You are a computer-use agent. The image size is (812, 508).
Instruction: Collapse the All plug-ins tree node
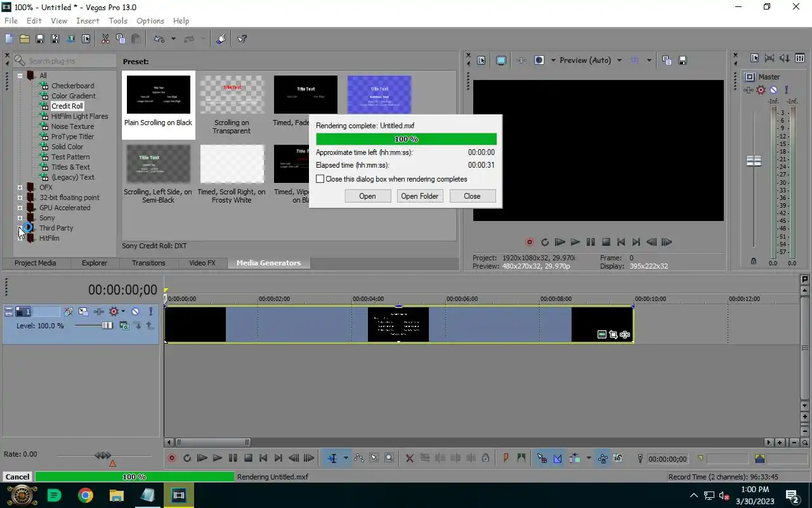click(20, 76)
